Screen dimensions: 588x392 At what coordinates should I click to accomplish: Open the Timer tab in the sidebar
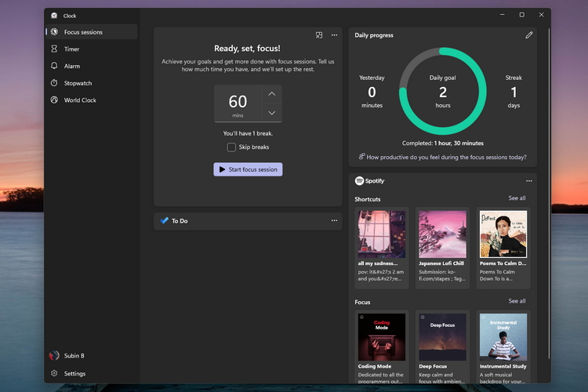coord(71,49)
